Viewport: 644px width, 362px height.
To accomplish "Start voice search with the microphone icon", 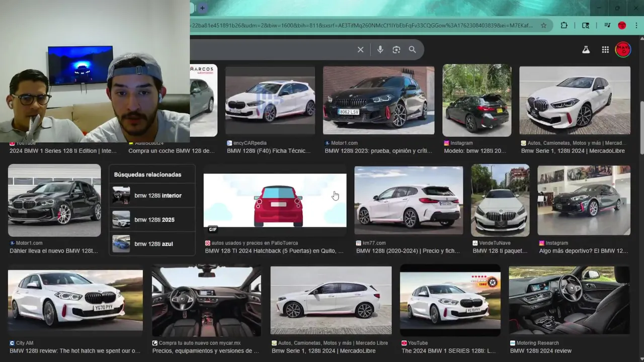I will coord(380,49).
